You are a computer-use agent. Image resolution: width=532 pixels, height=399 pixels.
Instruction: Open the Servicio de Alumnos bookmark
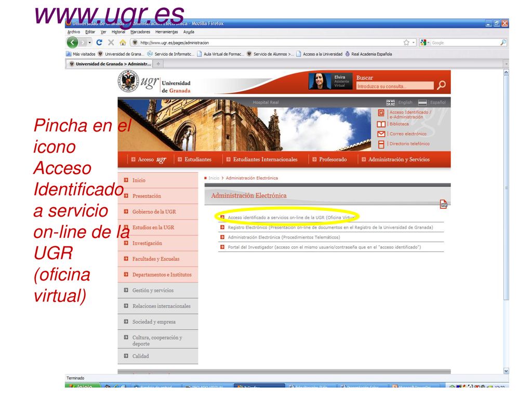[x=270, y=54]
